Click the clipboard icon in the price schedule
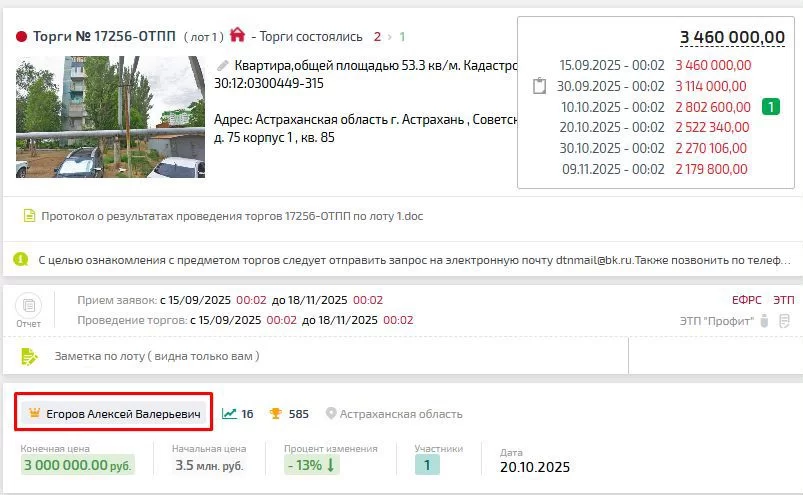 (x=539, y=86)
